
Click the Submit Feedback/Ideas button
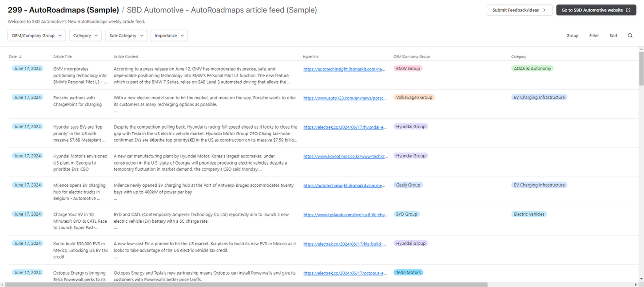click(x=519, y=10)
